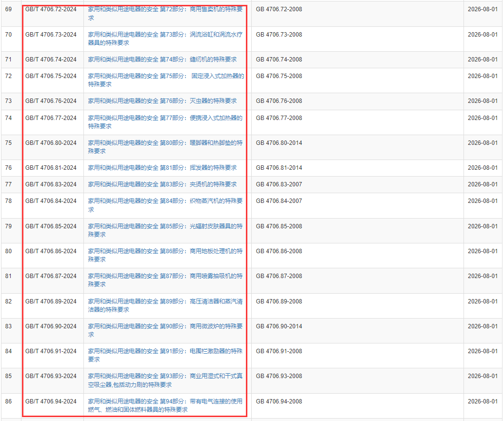Open the 第75部分 固定浸入式加热器 link
Viewport: 504px width, 421px height.
tap(166, 76)
